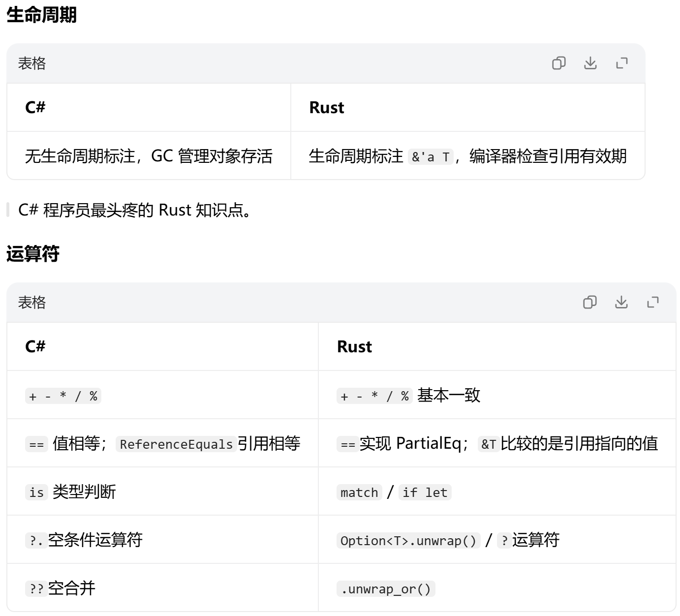Click the text 比较的是引用指向的值
This screenshot has width=680, height=616.
point(580,443)
